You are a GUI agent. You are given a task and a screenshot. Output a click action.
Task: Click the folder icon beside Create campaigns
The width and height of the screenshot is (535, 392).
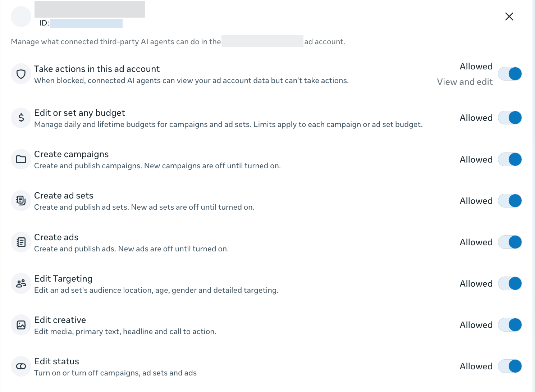[x=21, y=159]
